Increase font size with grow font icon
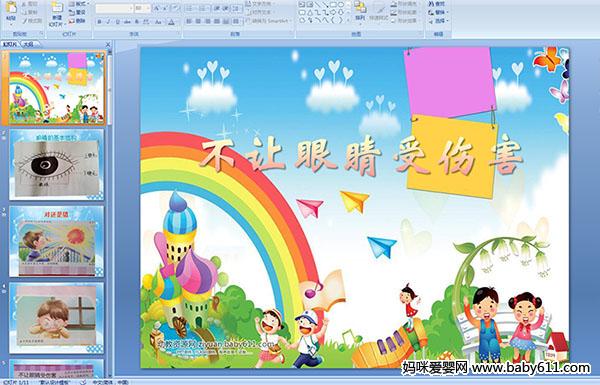600x385 pixels. 157,8
